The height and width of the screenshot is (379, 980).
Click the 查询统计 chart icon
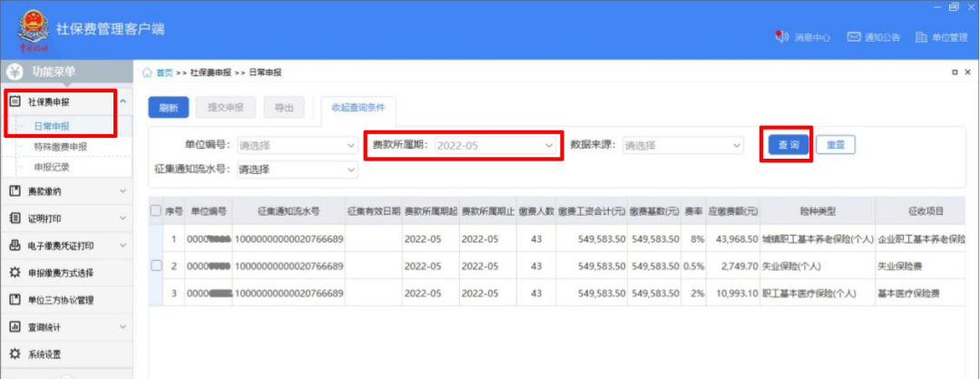click(x=16, y=327)
